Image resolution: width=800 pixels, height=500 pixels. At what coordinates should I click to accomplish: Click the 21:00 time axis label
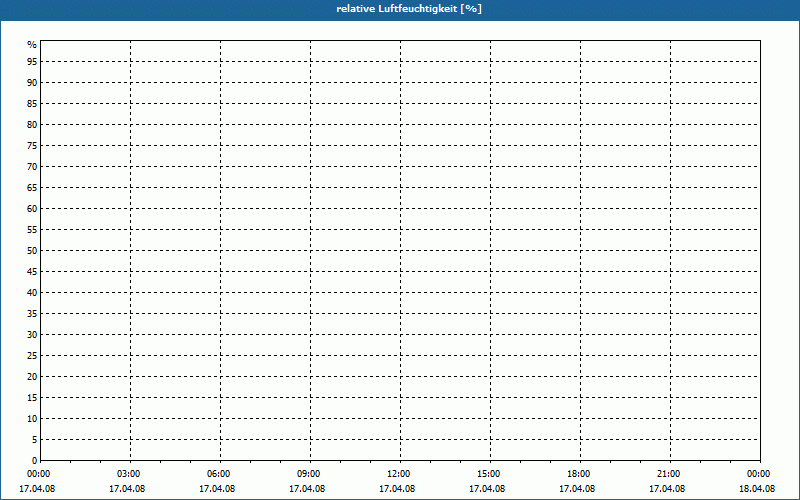pos(668,474)
